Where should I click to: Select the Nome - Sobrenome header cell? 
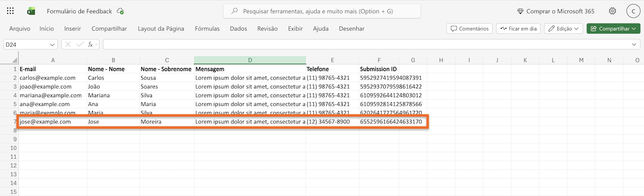pos(167,69)
